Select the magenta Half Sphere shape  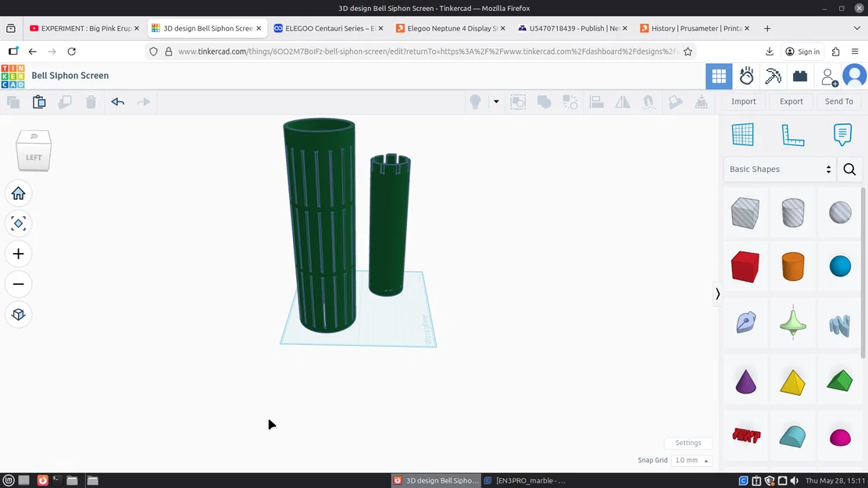tap(840, 437)
